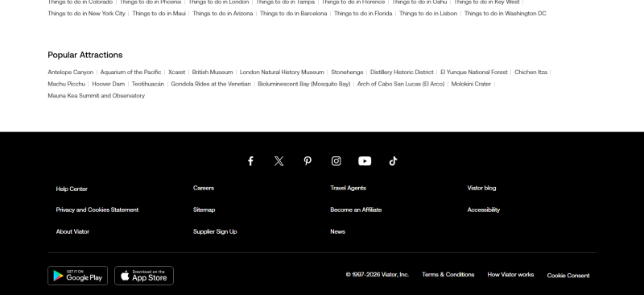Screen dimensions: 644x295
Task: Go to About Viator
Action: pos(72,231)
